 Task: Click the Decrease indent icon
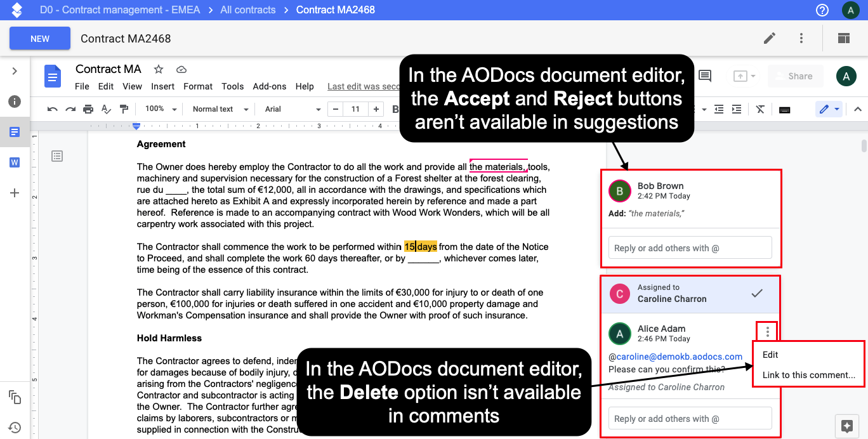coord(718,109)
